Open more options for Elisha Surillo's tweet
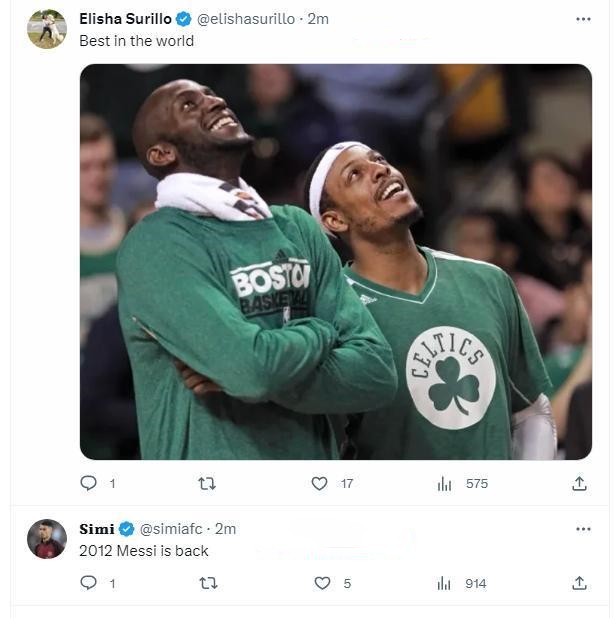This screenshot has height=618, width=613. tap(583, 19)
